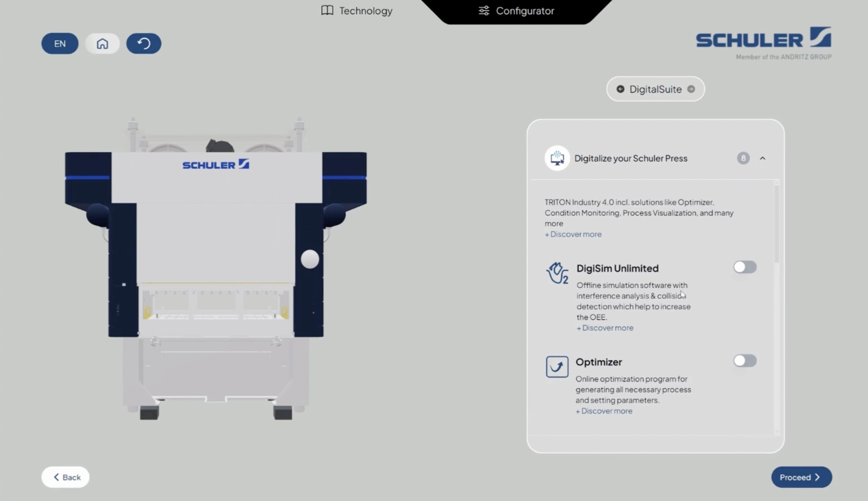Click the DigiSim Unlimited title
Screen dimensions: 868x501
point(617,268)
